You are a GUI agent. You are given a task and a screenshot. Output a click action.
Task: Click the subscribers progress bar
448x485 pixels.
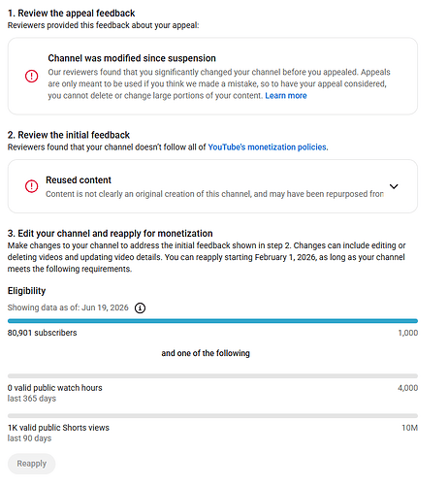(x=212, y=321)
